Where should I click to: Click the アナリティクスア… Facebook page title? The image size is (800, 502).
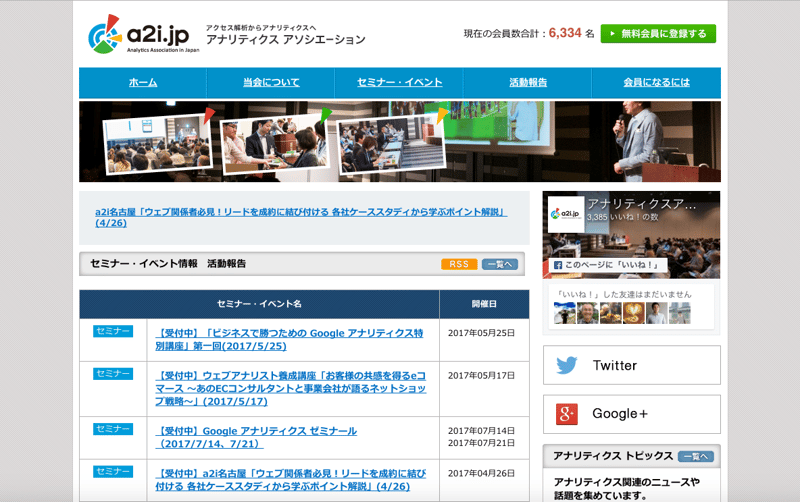click(x=641, y=204)
